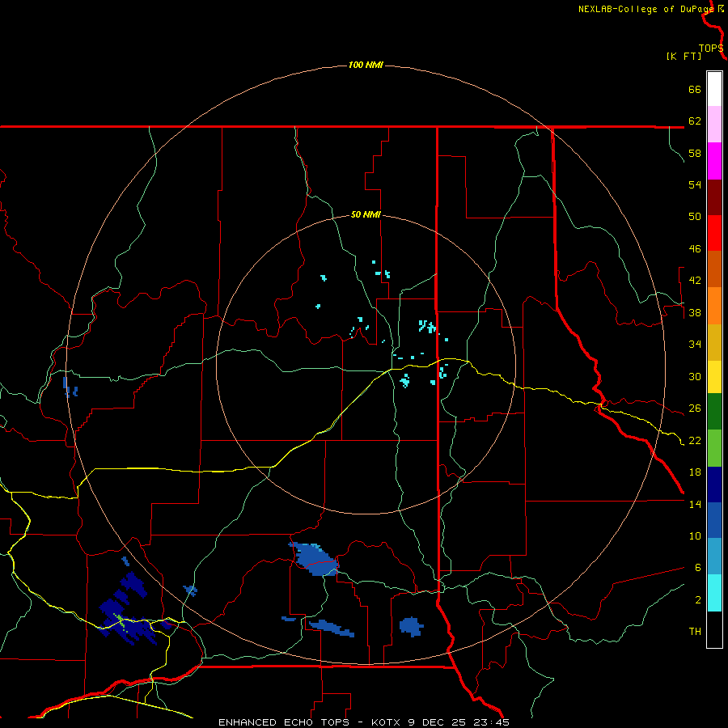Click the legend value 22
This screenshot has height=728, width=728.
695,440
